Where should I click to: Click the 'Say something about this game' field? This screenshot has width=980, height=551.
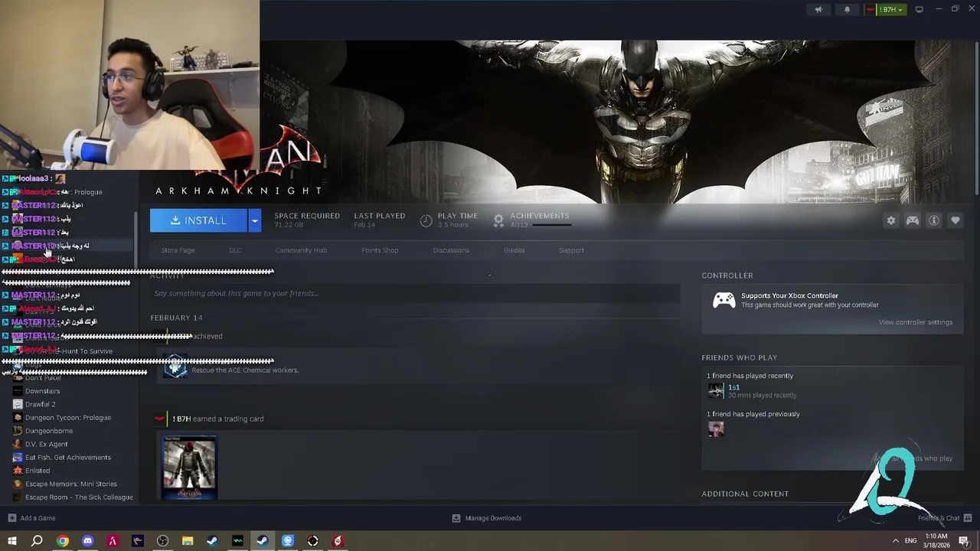click(415, 293)
